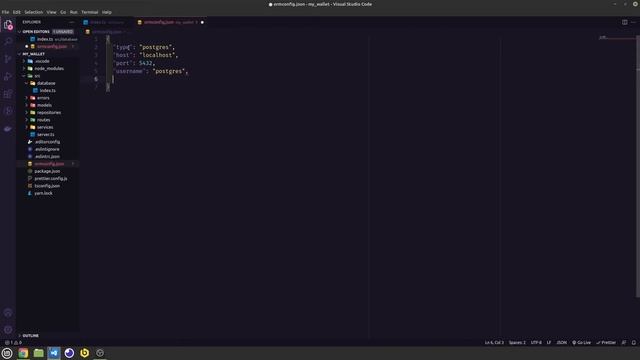
Task: Click the Go Live status bar button
Action: 581,342
